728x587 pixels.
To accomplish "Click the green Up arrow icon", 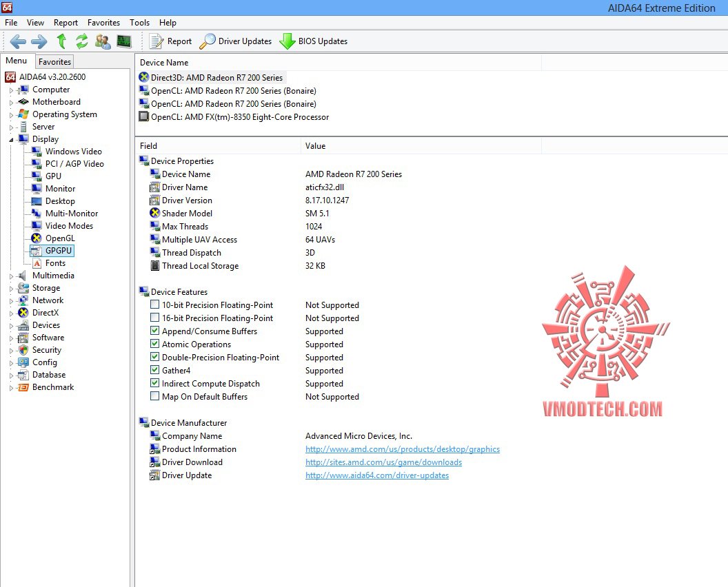I will click(61, 41).
